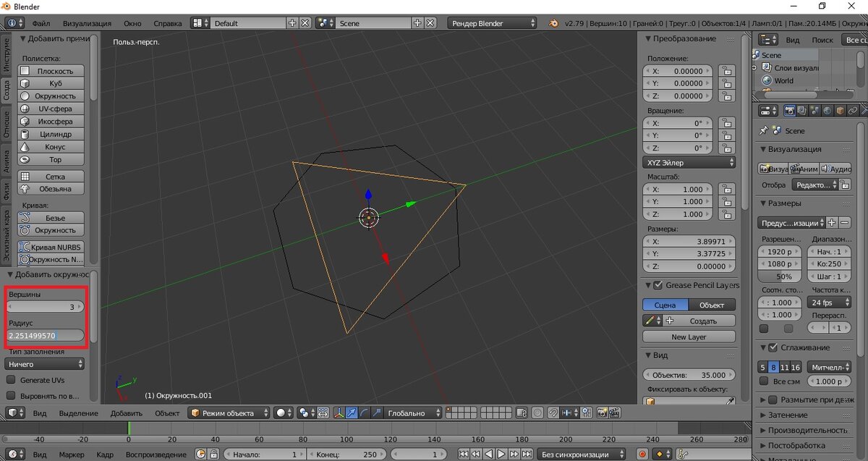
Task: Expand the Постобработка panel
Action: (796, 446)
